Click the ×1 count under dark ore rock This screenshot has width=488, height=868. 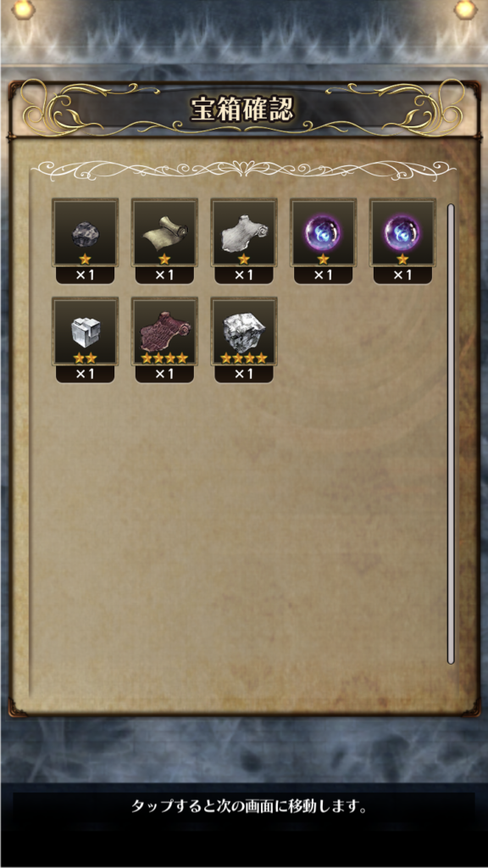click(85, 275)
